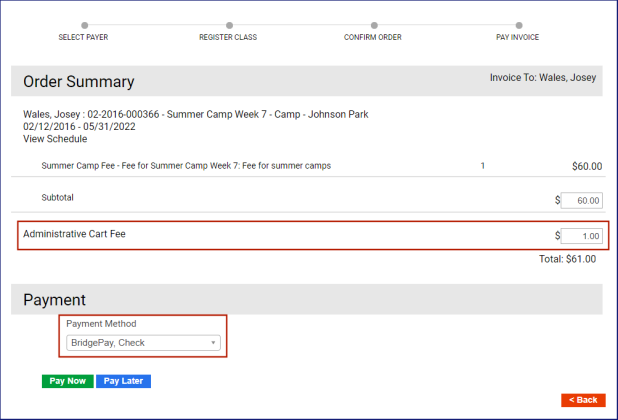Click the Confirm Order step dot
Screen dimensions: 618x420
tap(373, 25)
